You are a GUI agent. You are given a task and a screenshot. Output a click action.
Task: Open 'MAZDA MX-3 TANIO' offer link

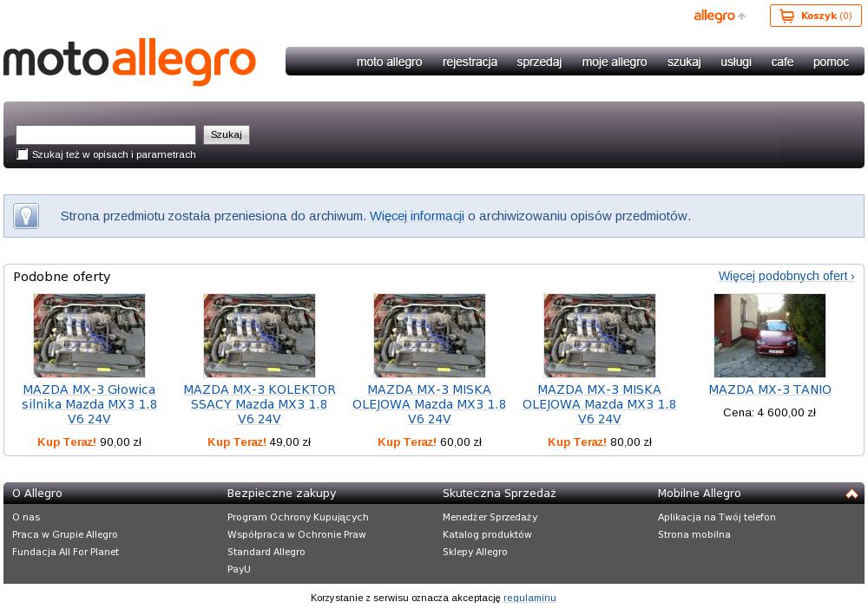point(770,389)
